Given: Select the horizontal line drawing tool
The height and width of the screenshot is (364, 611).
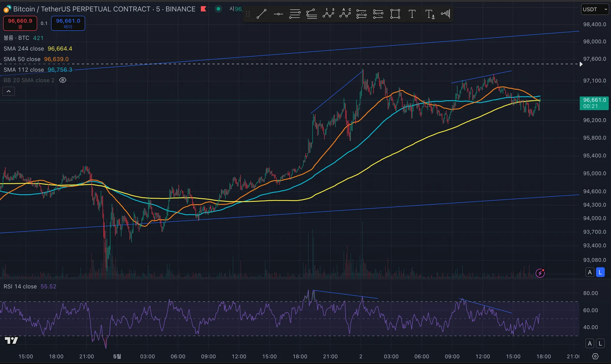Looking at the screenshot, I should (278, 14).
